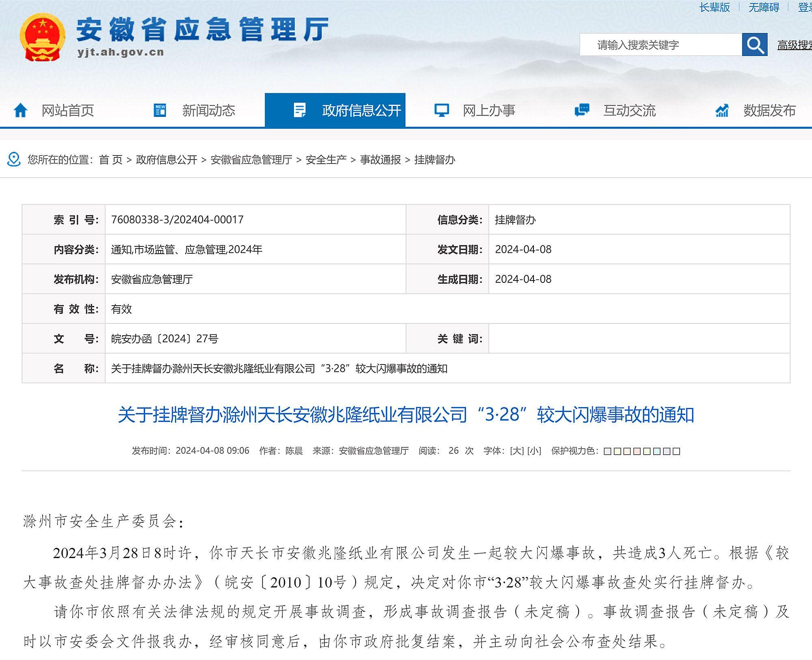Click the news icon beside 新闻动态
The image size is (812, 660).
[x=160, y=110]
